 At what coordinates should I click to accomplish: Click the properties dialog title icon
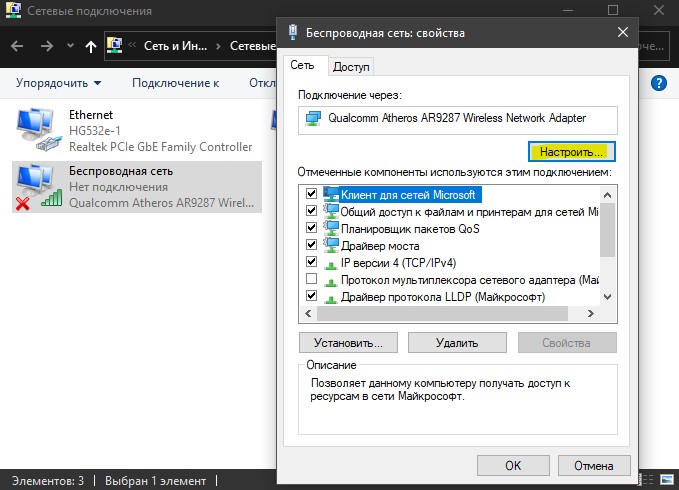[x=293, y=32]
